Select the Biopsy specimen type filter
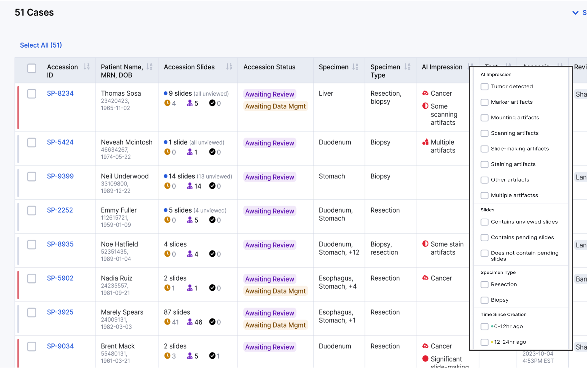 (x=485, y=300)
